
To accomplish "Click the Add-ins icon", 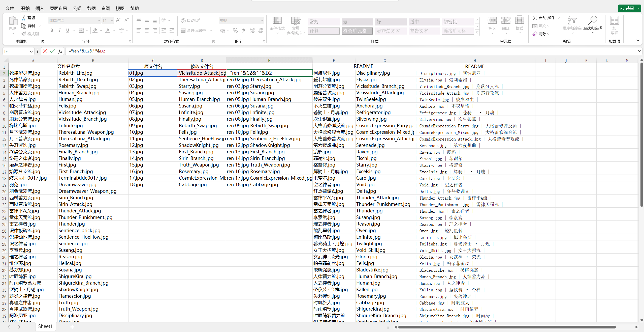I will pyautogui.click(x=614, y=20).
